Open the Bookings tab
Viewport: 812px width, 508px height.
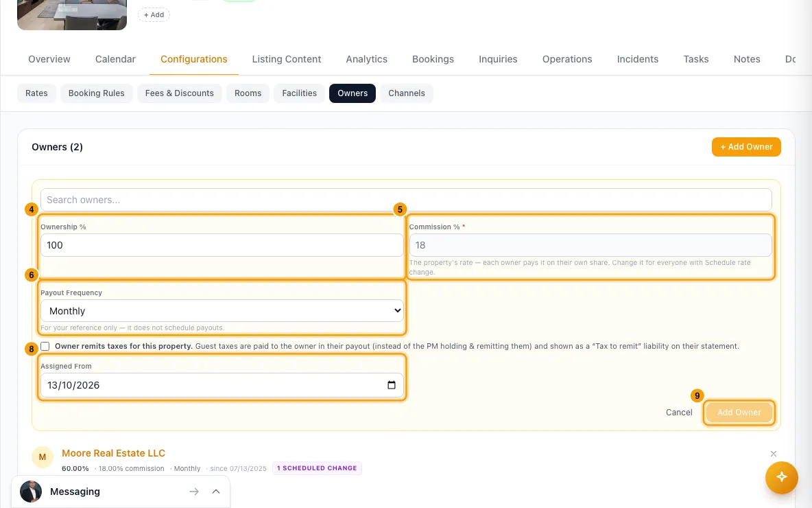[433, 59]
